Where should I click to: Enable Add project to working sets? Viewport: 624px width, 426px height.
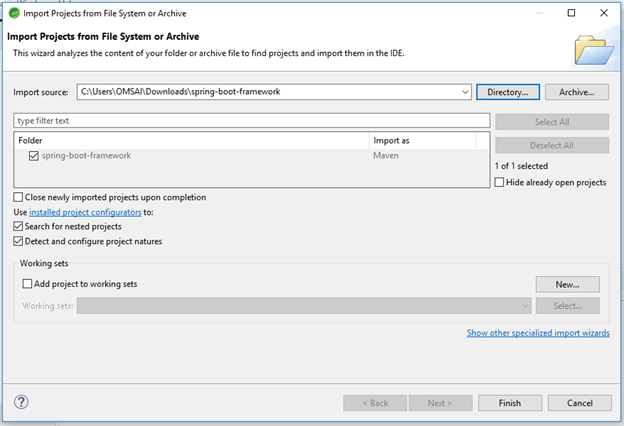point(27,284)
